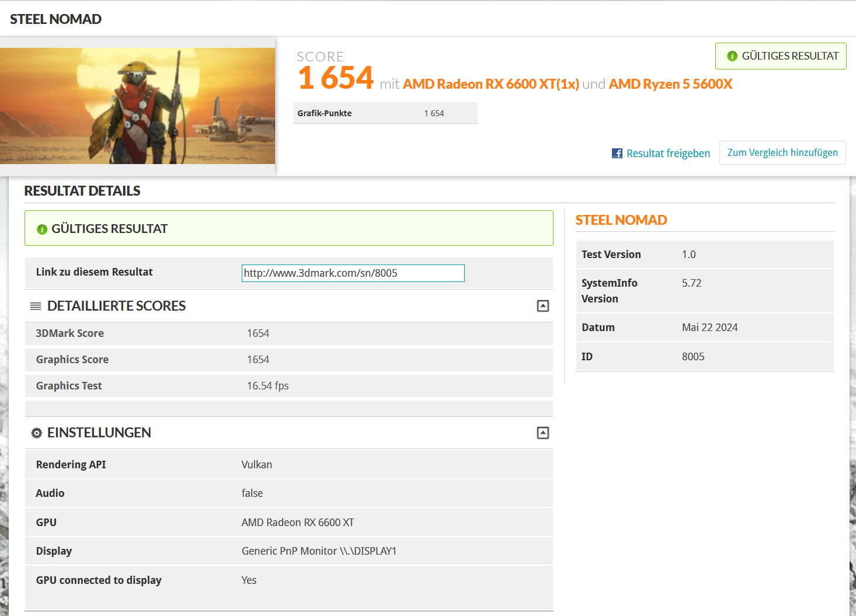Click the result link URL field
856x616 pixels.
pos(353,273)
